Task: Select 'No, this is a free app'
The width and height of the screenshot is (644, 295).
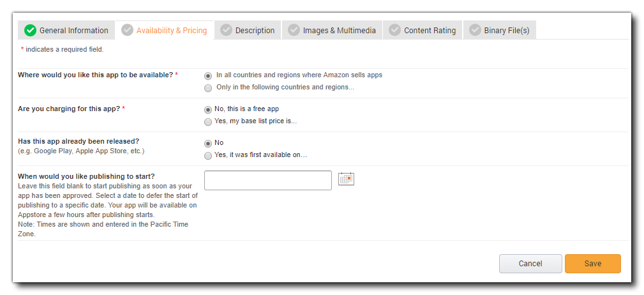Action: click(x=208, y=109)
